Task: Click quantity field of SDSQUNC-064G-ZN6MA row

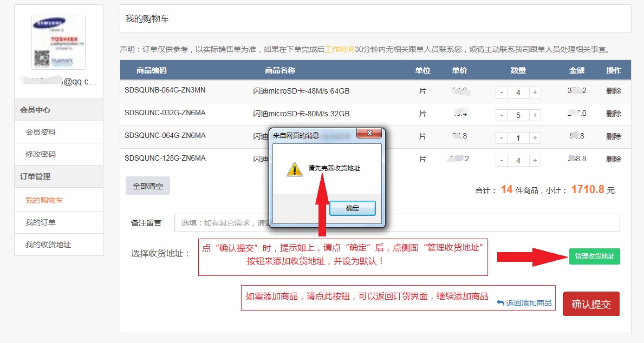Action: pyautogui.click(x=518, y=138)
